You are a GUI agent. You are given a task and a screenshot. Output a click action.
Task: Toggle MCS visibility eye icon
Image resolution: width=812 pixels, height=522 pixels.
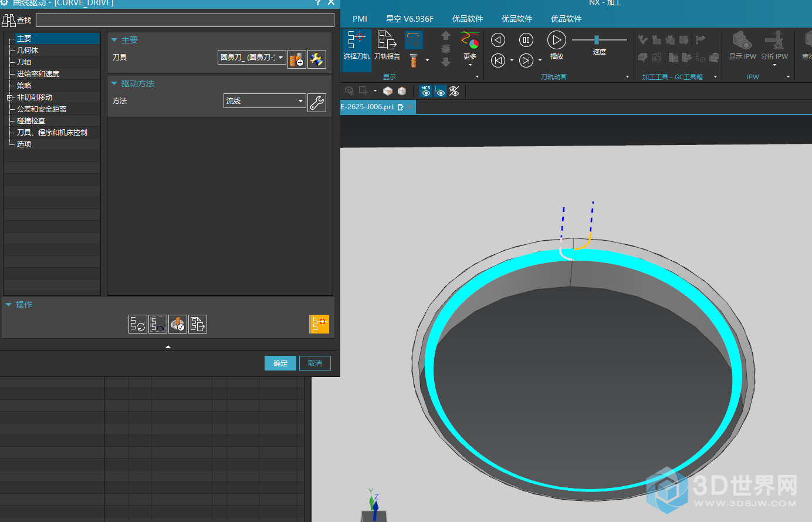pyautogui.click(x=426, y=91)
